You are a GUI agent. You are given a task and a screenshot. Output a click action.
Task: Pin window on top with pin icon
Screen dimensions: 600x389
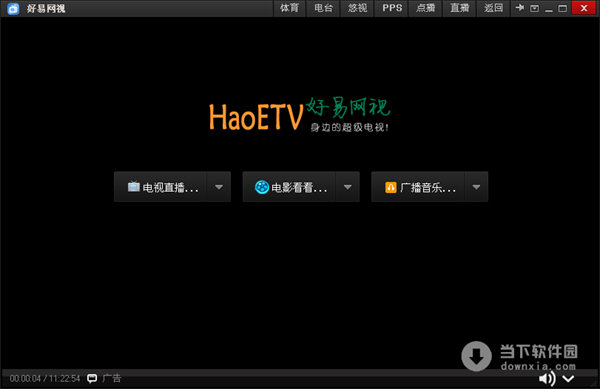520,8
